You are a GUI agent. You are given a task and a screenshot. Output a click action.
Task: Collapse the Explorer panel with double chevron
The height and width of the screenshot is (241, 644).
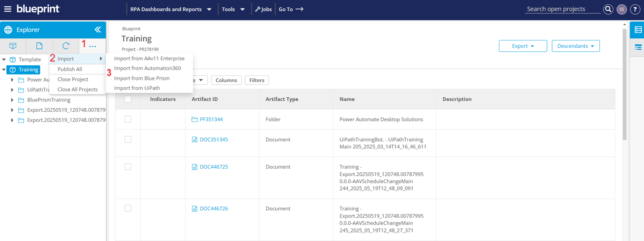click(98, 29)
